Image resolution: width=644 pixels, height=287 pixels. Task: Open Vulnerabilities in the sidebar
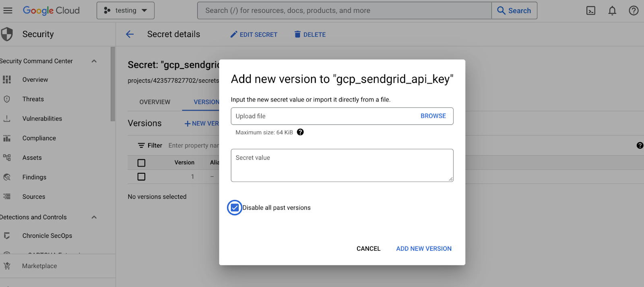pos(42,119)
